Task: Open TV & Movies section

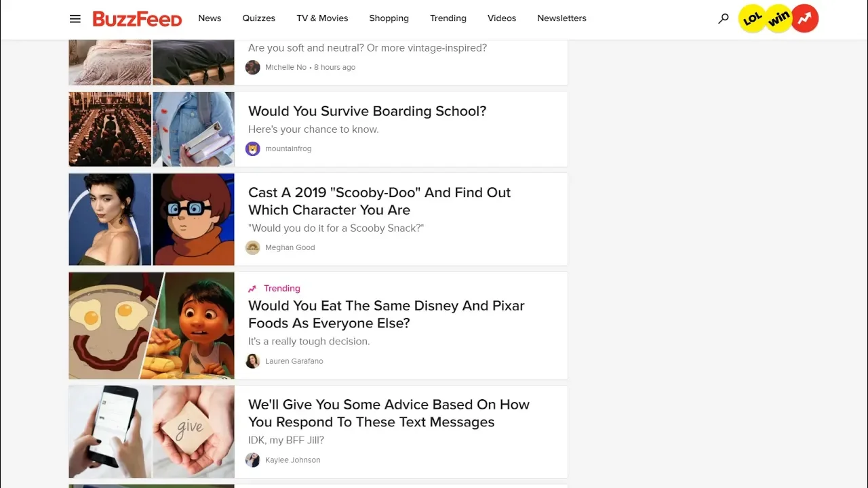Action: (x=322, y=18)
